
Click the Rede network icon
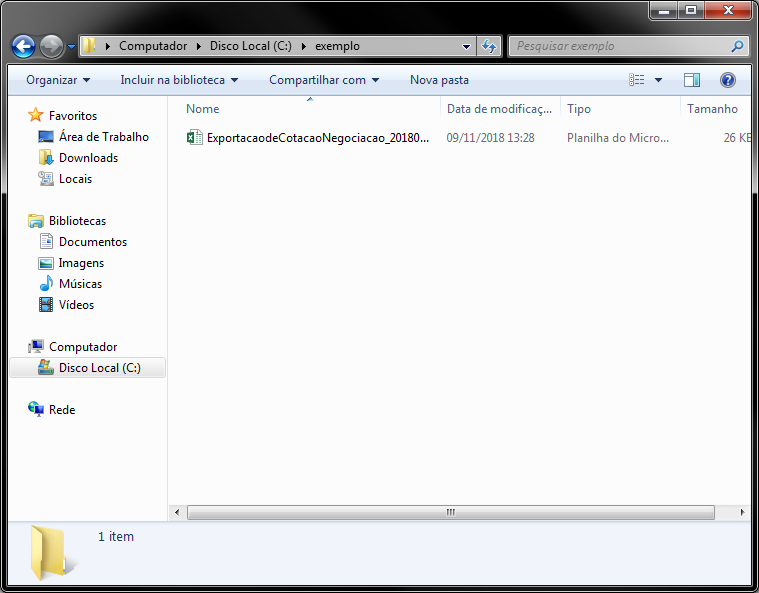click(35, 410)
